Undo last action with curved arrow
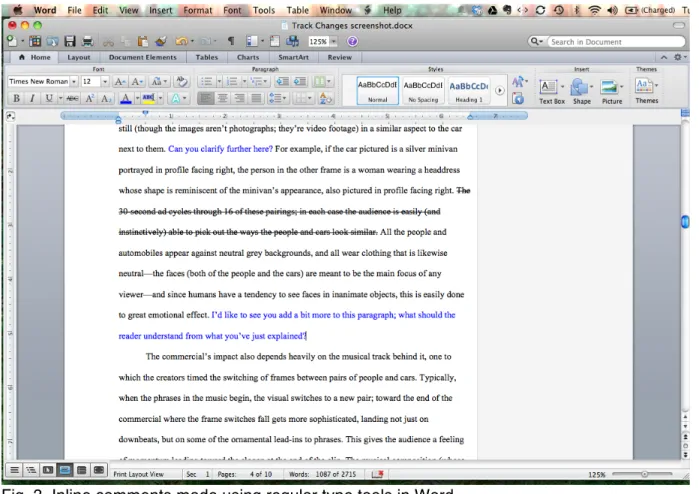This screenshot has width=699, height=494. click(x=181, y=41)
